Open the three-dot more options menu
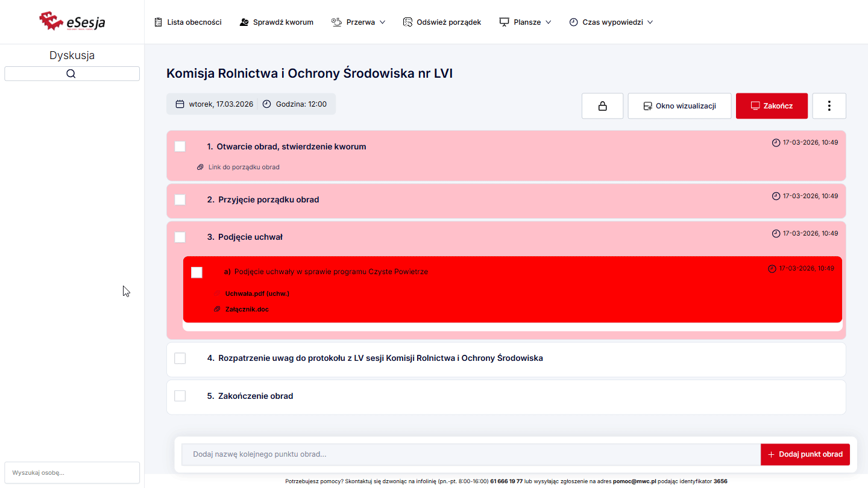868x488 pixels. click(x=829, y=106)
